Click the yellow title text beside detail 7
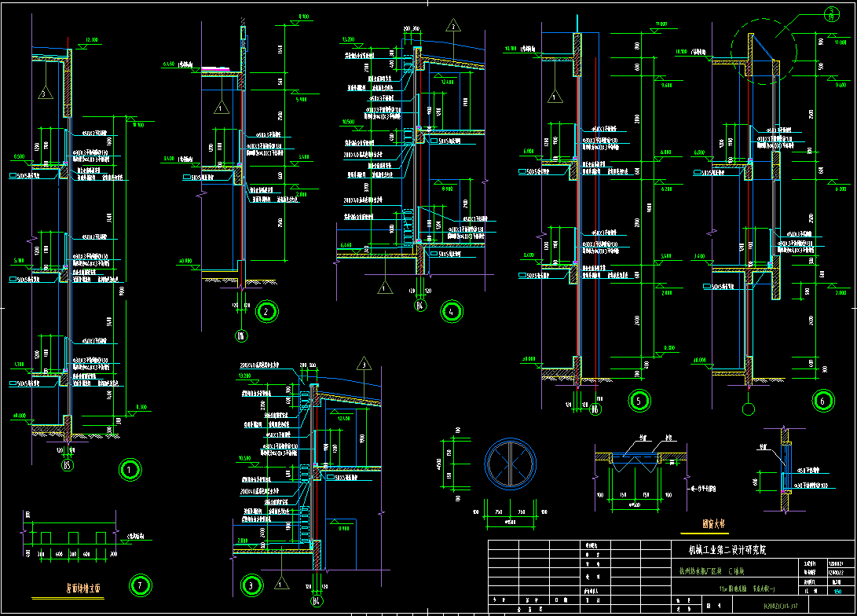 click(85, 587)
